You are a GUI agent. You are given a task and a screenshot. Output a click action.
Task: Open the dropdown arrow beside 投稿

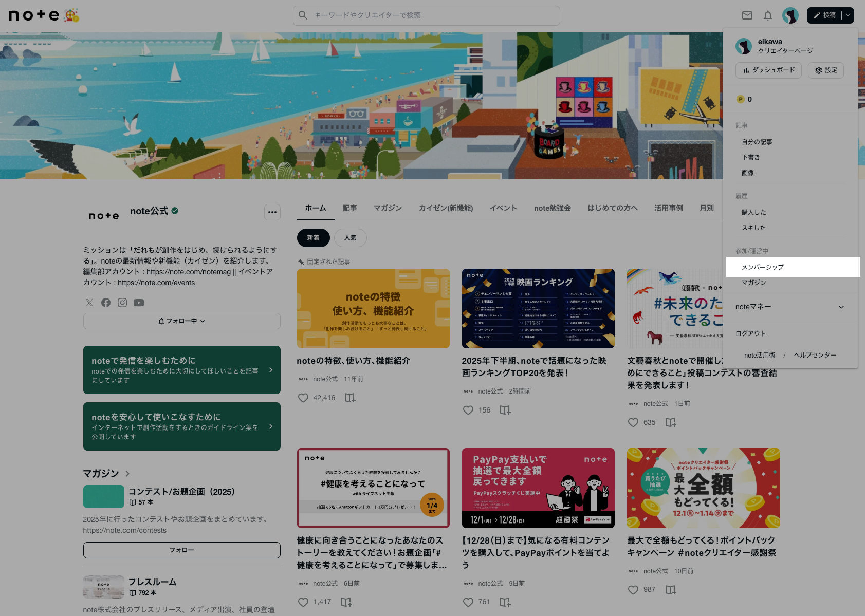(x=848, y=15)
